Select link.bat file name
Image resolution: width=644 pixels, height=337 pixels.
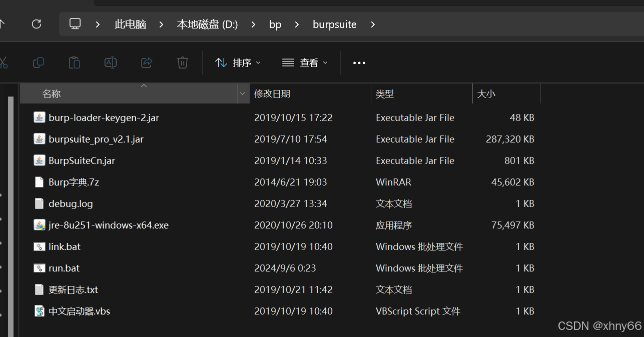(x=65, y=246)
